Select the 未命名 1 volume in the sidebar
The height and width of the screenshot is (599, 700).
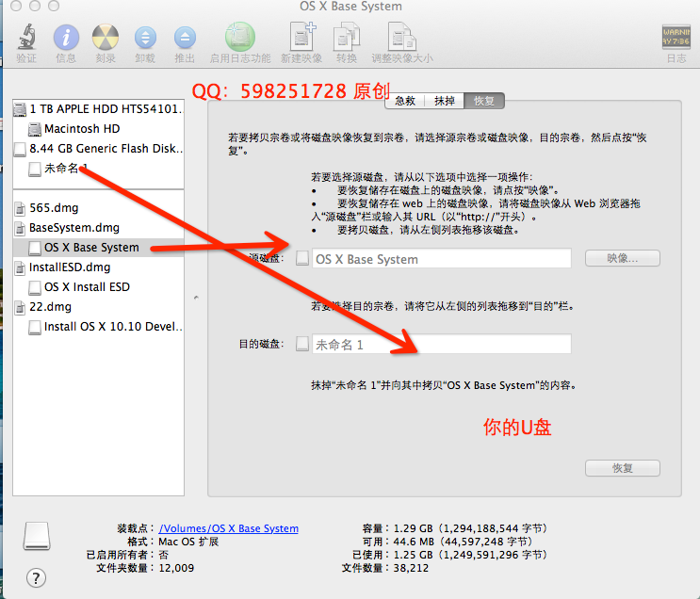pos(98,169)
